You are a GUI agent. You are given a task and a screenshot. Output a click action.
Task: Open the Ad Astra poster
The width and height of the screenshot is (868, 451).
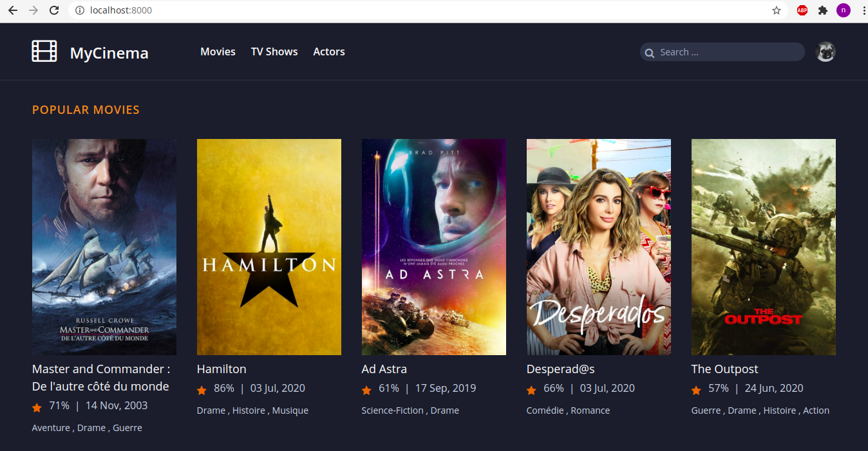[434, 247]
